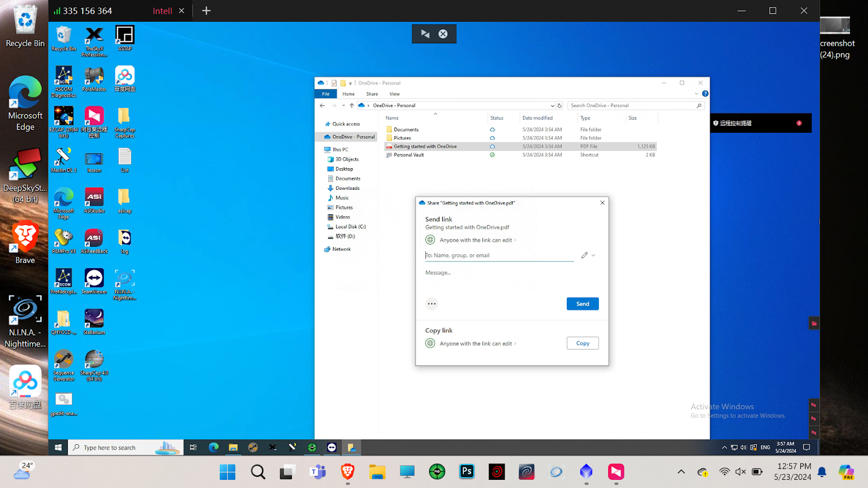
Task: Go up one folder level in Explorer
Action: [x=352, y=106]
